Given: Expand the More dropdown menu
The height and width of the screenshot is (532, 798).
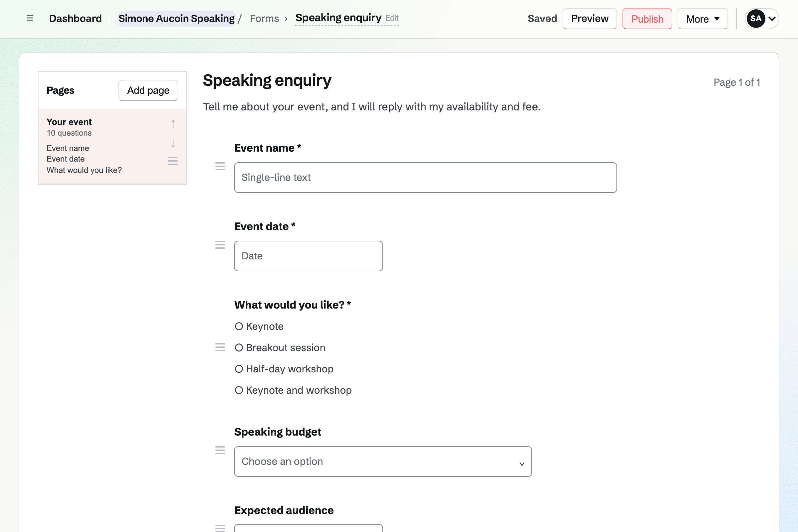Looking at the screenshot, I should point(703,19).
